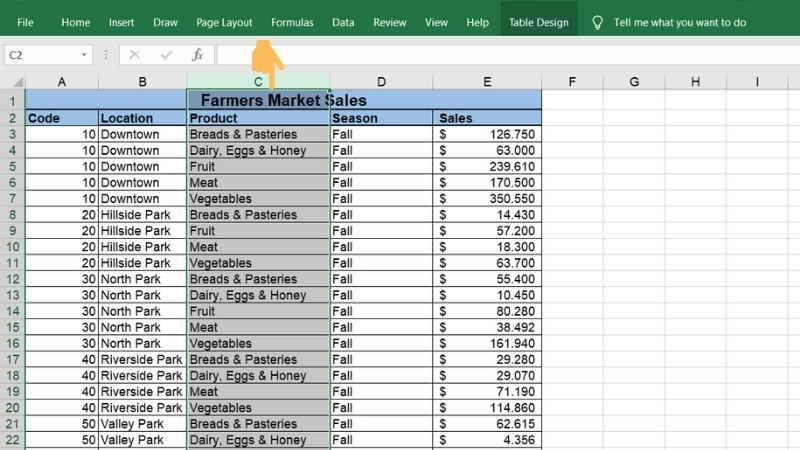
Task: Select column G header
Action: coord(634,82)
